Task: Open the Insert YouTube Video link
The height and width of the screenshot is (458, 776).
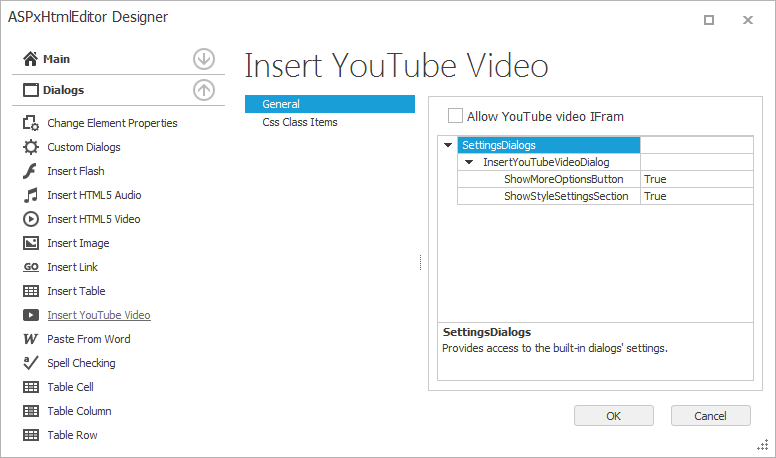Action: pos(99,315)
